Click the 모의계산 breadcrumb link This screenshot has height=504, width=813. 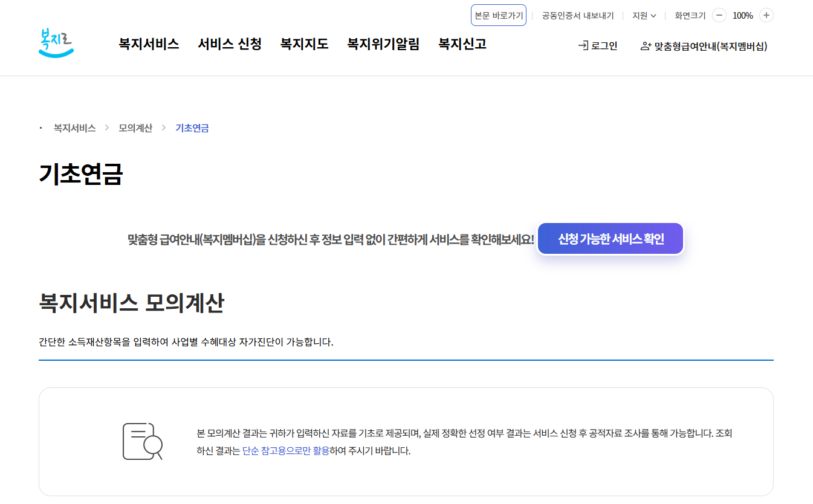coord(135,128)
